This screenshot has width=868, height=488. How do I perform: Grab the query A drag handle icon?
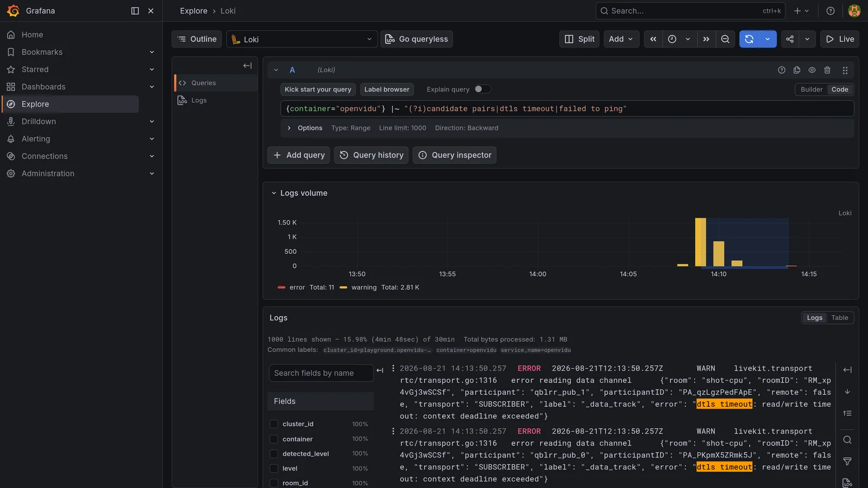[845, 70]
